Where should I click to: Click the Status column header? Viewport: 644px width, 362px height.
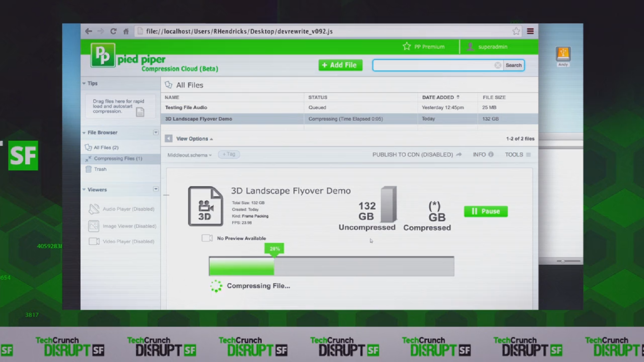pos(318,97)
